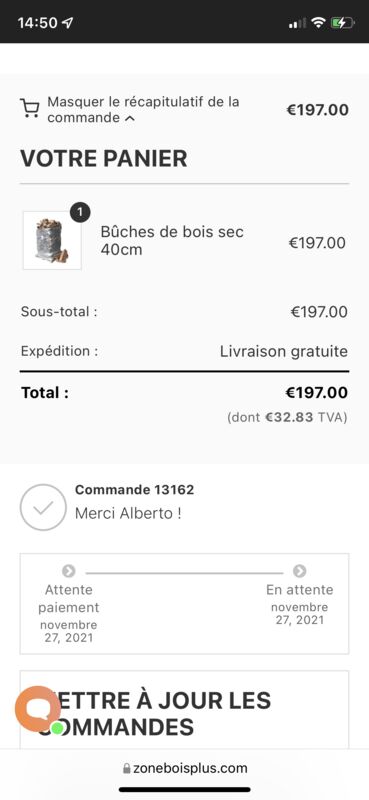369x800 pixels.
Task: Tap the Wi-Fi status icon
Action: [x=318, y=22]
